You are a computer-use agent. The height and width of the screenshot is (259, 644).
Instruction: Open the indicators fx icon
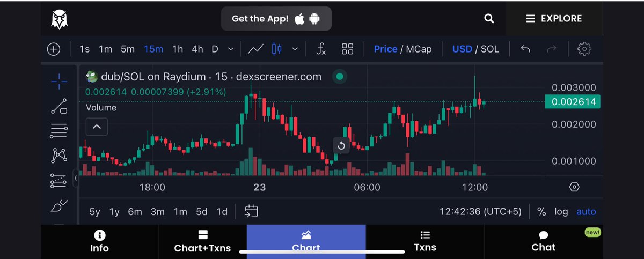pos(321,49)
